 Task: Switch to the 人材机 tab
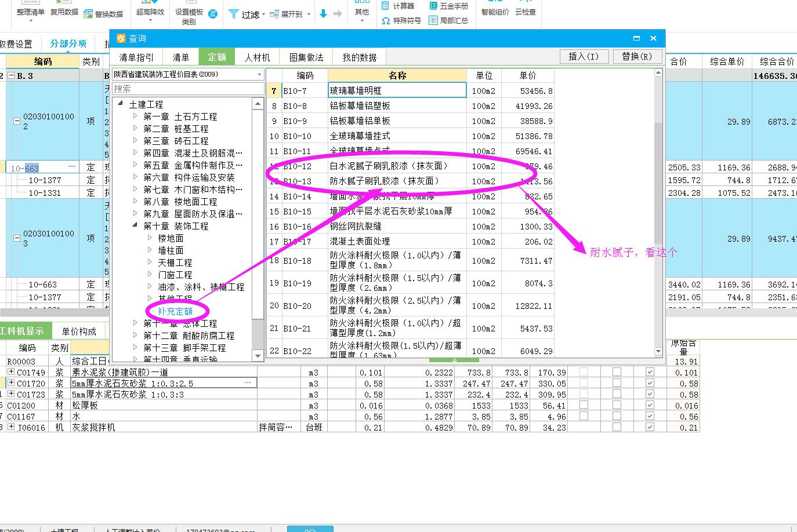(x=257, y=57)
